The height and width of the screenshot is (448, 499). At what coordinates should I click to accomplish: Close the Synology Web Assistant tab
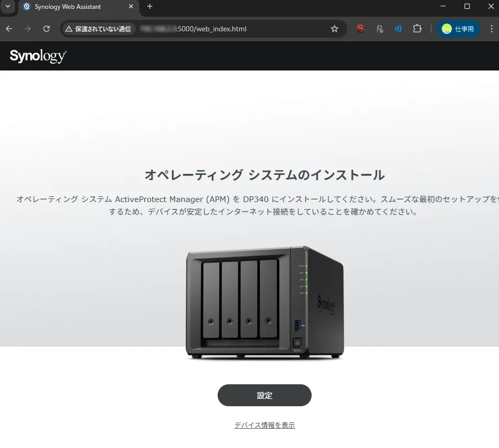coord(131,7)
